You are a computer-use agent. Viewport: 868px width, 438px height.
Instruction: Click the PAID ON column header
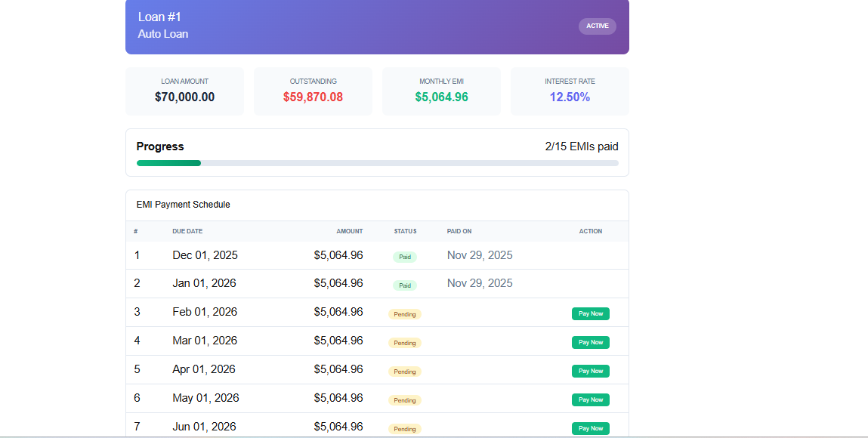pos(458,231)
